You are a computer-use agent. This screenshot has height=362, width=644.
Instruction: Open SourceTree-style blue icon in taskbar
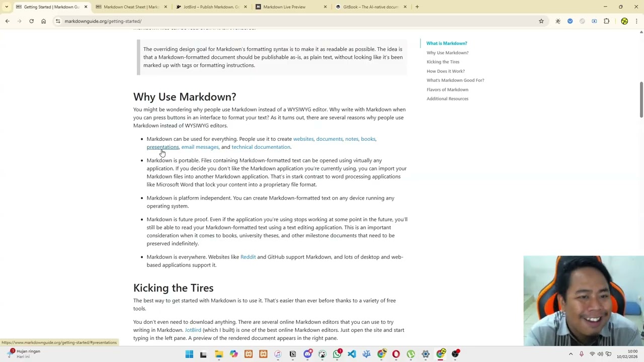tap(367, 354)
